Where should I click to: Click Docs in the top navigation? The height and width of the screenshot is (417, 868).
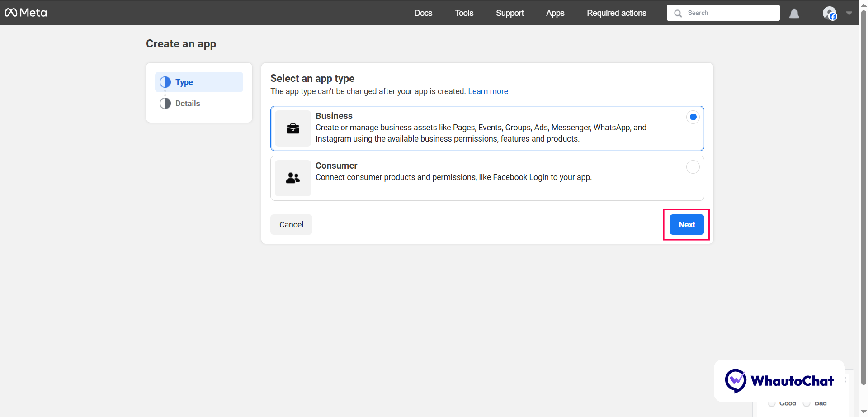(423, 13)
